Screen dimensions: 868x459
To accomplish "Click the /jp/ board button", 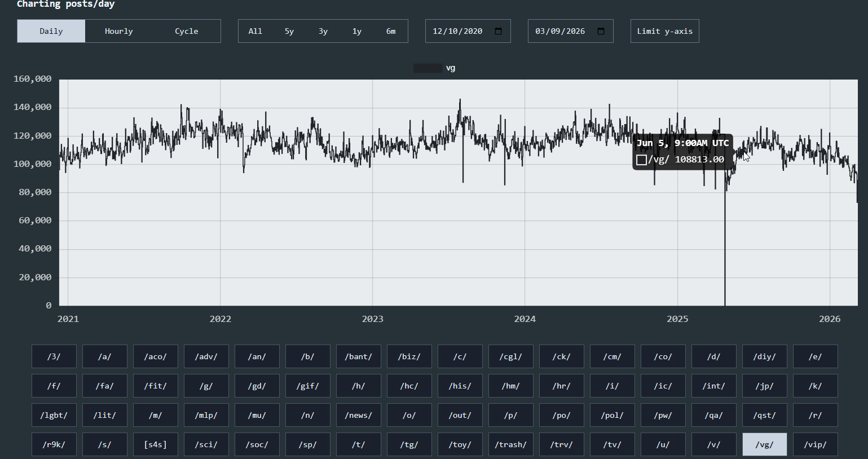I will tap(765, 386).
